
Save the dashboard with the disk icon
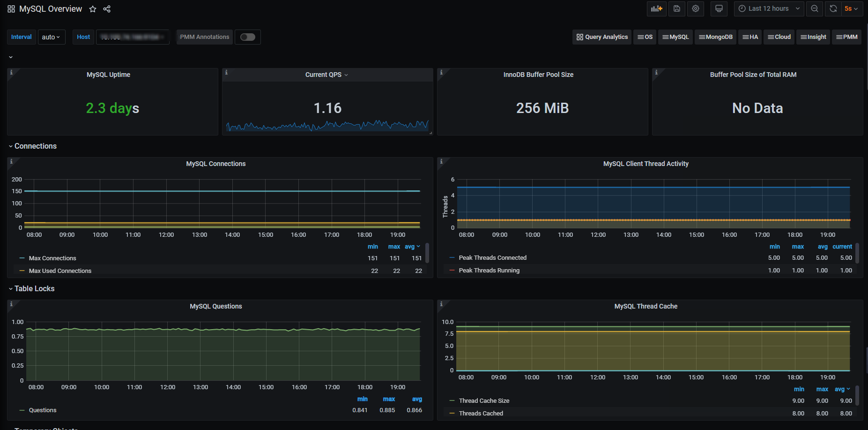(x=677, y=9)
